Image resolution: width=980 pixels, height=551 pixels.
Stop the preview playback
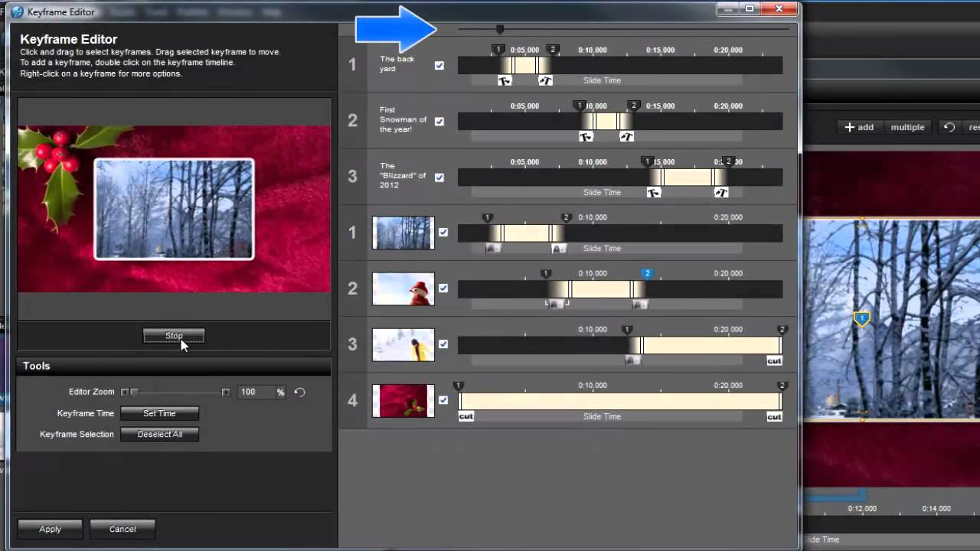pyautogui.click(x=174, y=336)
